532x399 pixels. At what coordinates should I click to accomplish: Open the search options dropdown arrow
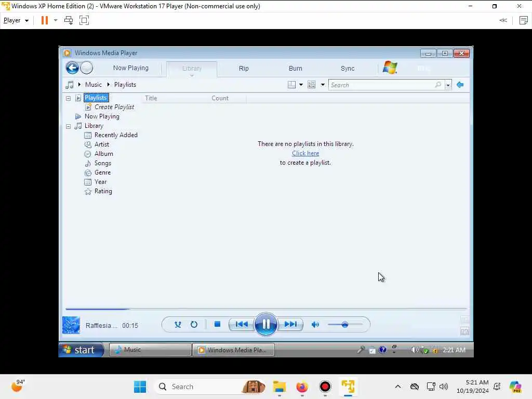(x=448, y=85)
